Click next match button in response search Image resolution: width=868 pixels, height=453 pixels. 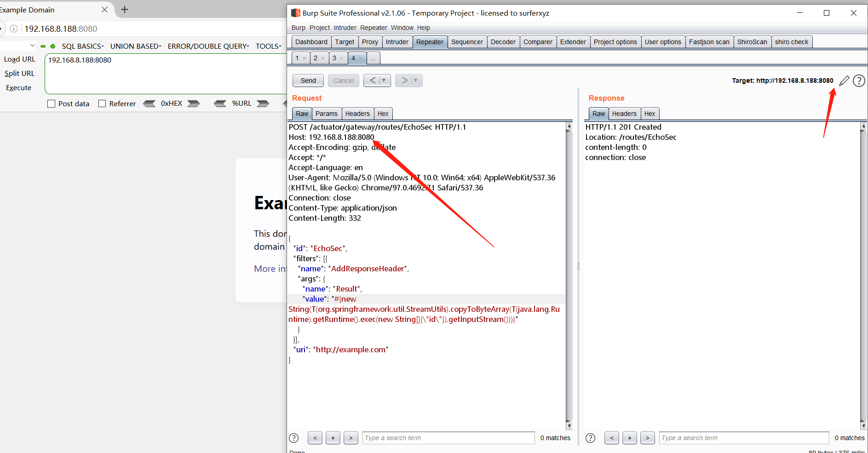click(x=648, y=438)
